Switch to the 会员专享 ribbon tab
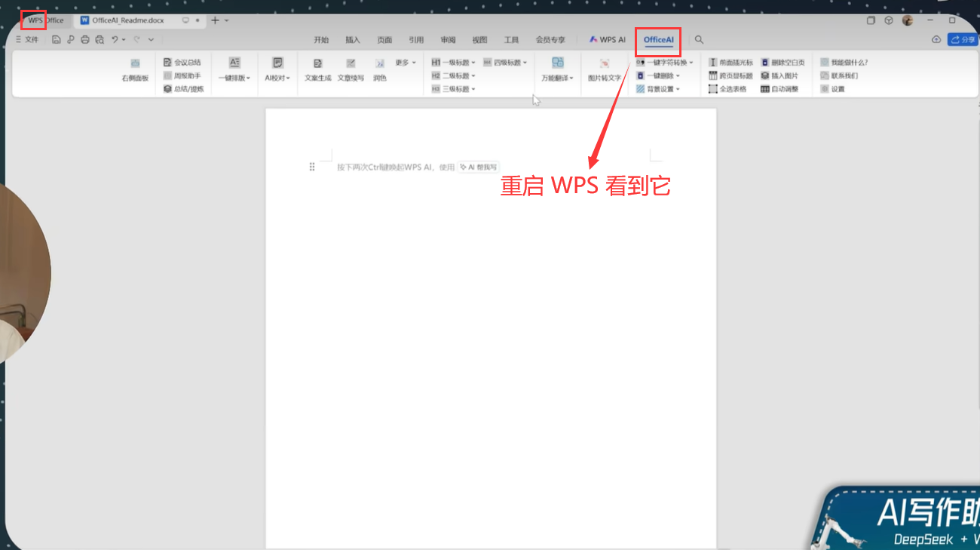 [x=550, y=39]
